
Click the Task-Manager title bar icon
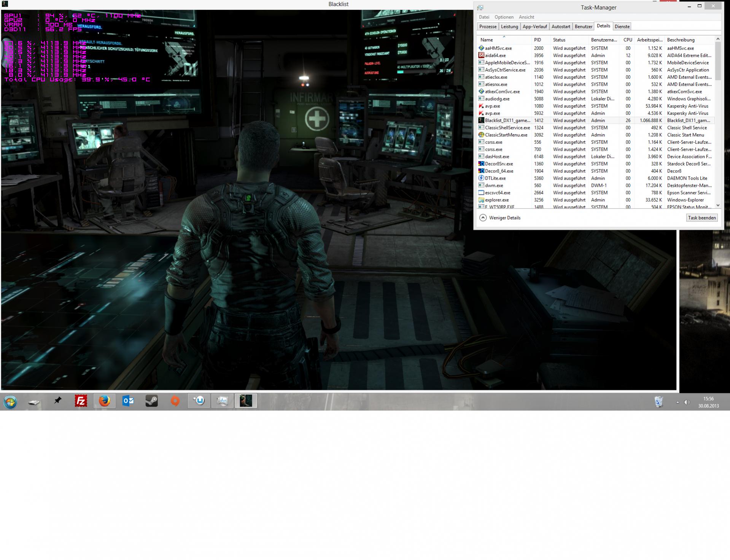[480, 7]
